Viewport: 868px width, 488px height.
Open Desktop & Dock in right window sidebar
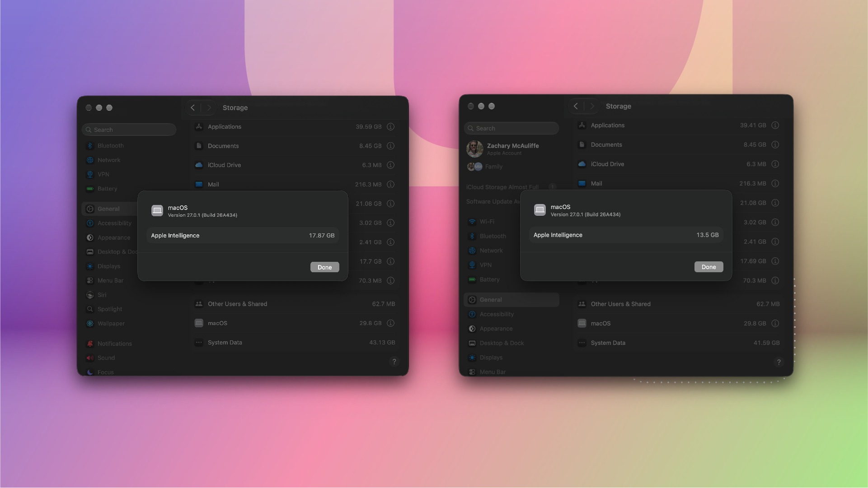(x=511, y=343)
